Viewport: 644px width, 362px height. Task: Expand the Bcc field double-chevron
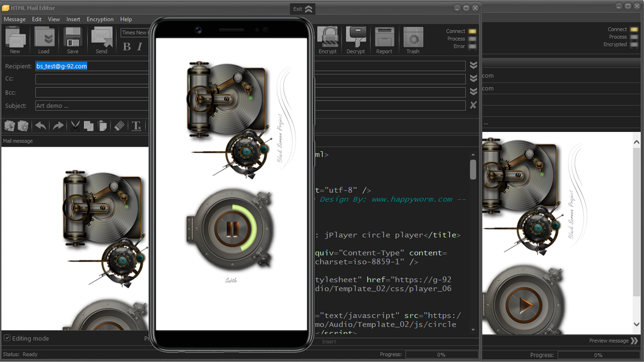(x=473, y=92)
